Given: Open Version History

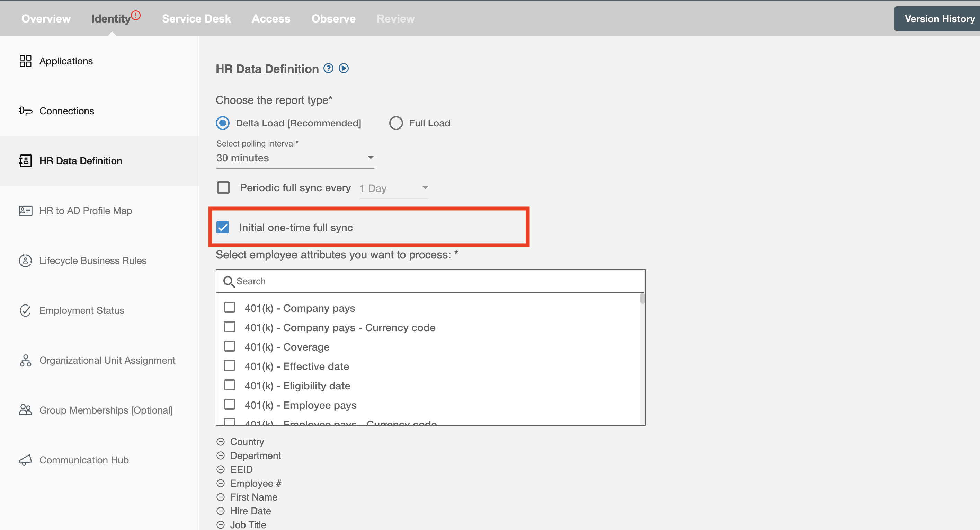Looking at the screenshot, I should [x=937, y=19].
